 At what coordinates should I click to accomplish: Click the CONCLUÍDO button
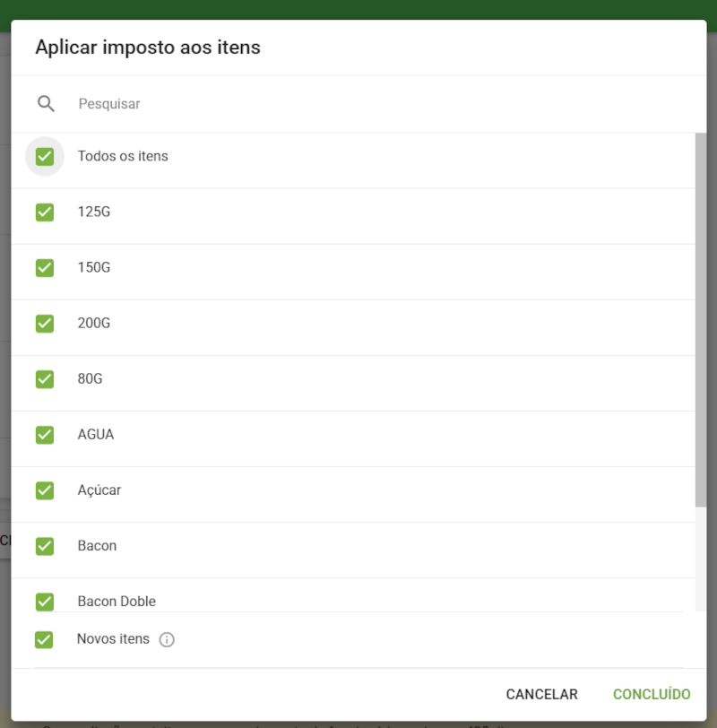tap(652, 694)
